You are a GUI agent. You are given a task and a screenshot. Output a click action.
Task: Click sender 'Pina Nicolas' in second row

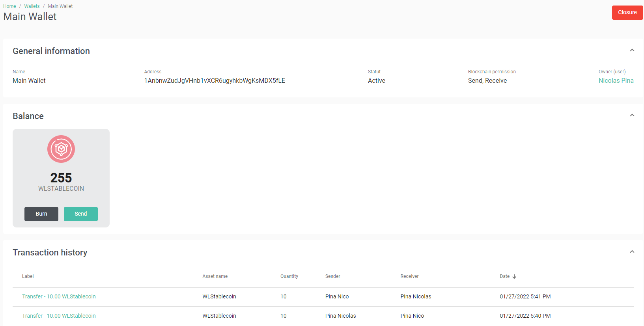[x=340, y=316]
